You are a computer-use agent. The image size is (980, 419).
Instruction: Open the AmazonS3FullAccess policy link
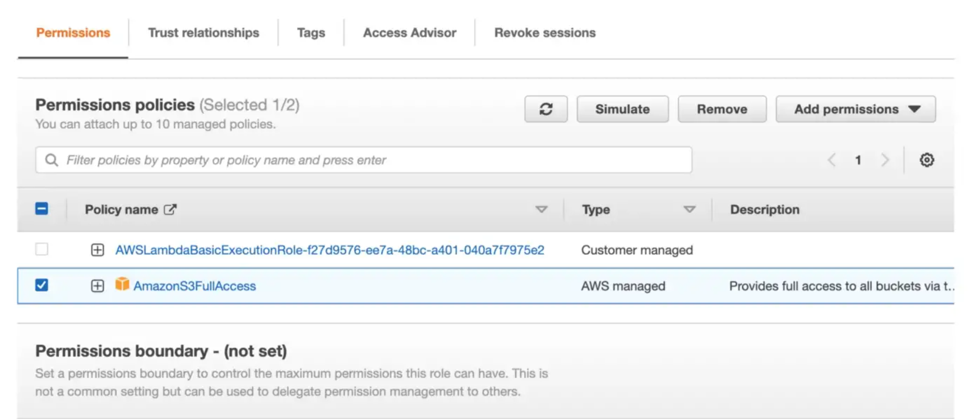click(195, 286)
